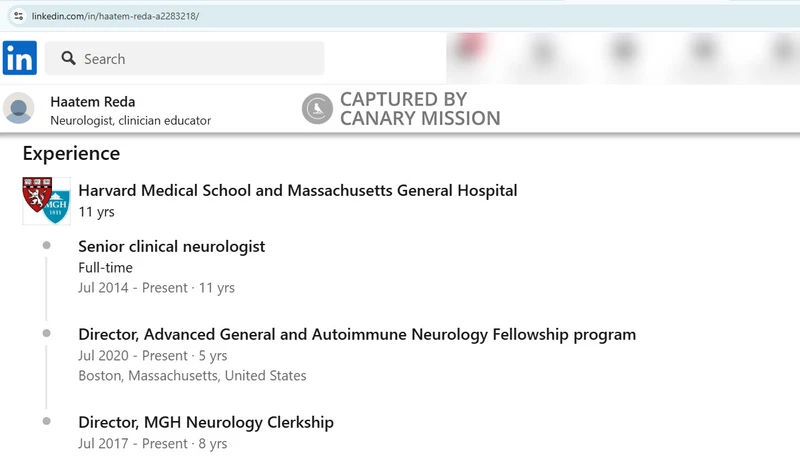
Task: Click the Experience section heading
Action: [x=71, y=154]
